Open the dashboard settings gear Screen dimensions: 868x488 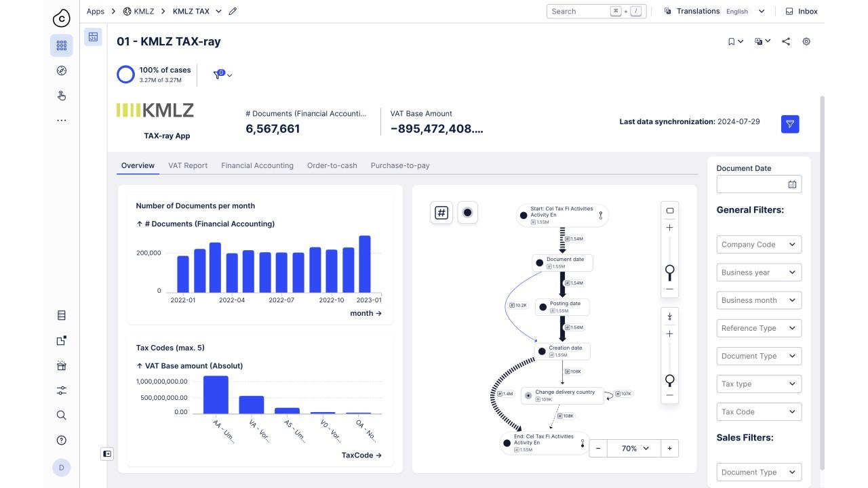(806, 41)
